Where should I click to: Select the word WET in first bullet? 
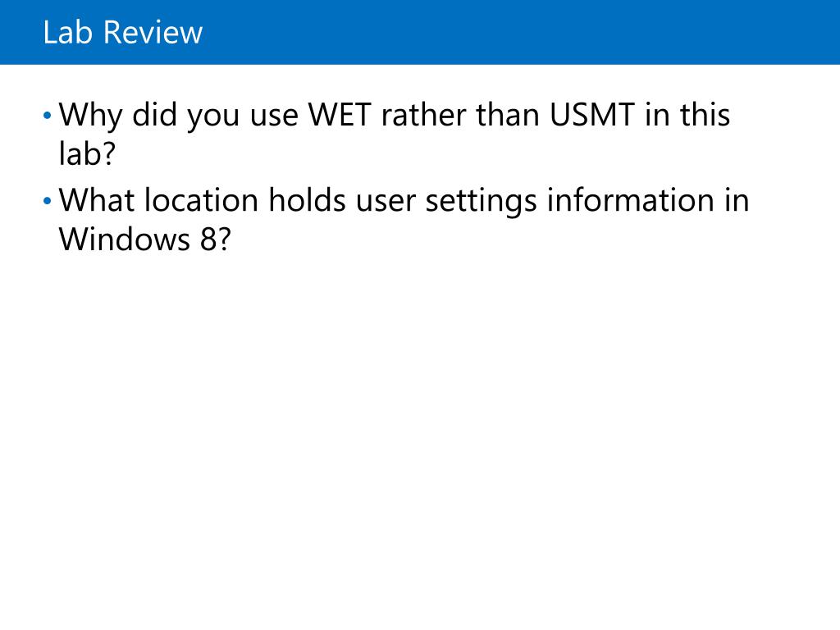[340, 115]
